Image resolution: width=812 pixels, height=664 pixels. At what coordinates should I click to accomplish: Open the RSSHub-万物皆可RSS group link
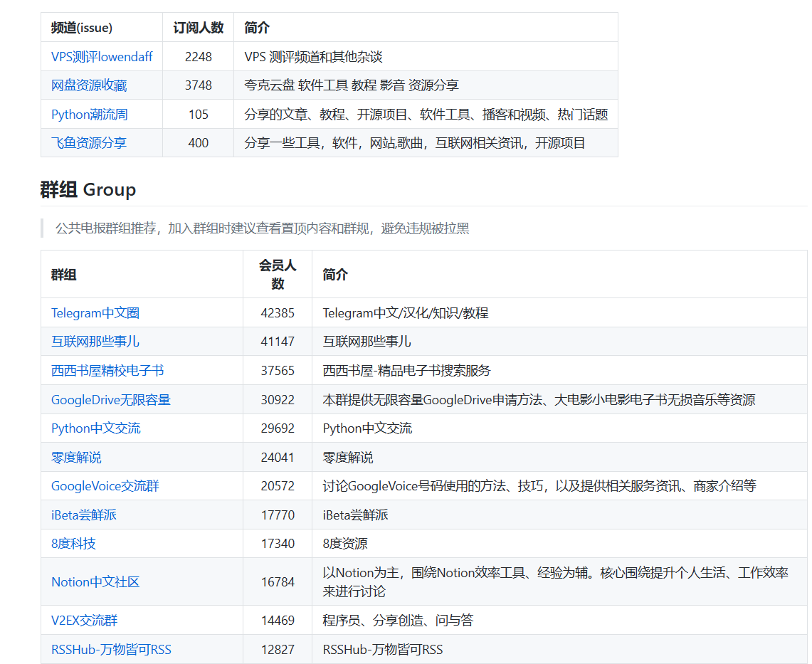(x=110, y=649)
